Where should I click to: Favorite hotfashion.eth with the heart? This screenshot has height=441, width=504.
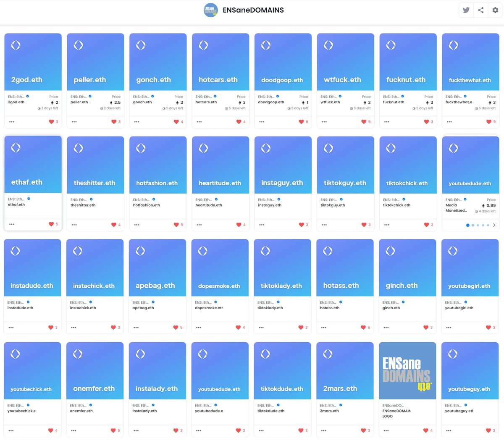click(176, 225)
